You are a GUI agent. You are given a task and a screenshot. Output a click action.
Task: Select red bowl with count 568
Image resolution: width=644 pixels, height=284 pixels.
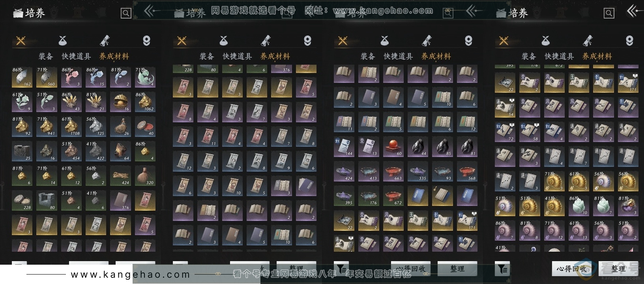(x=467, y=171)
